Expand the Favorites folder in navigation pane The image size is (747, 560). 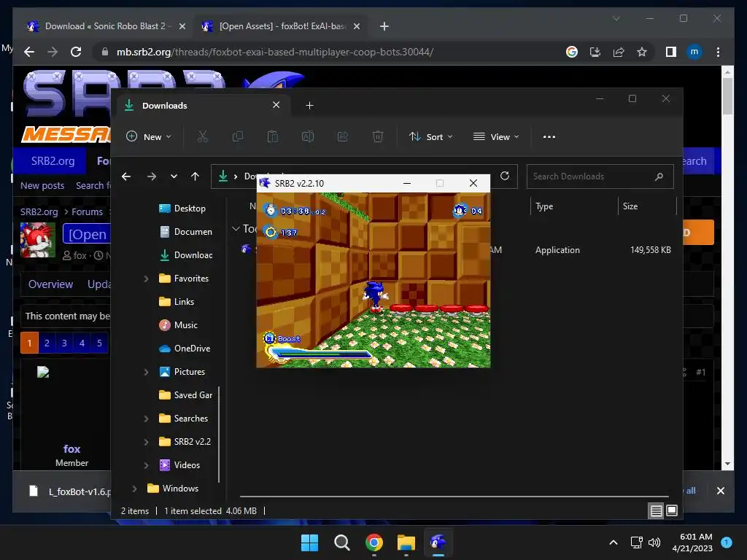146,279
